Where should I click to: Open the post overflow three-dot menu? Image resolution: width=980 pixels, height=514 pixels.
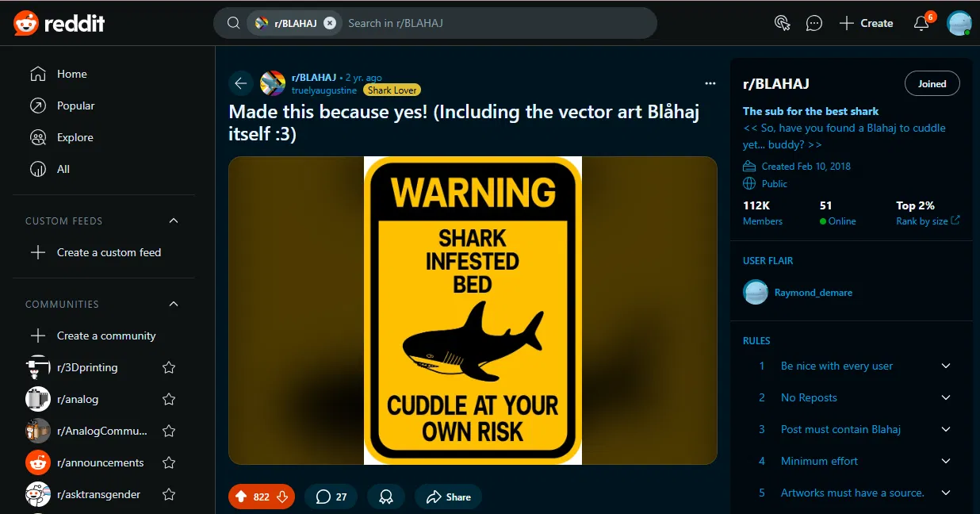[x=710, y=83]
